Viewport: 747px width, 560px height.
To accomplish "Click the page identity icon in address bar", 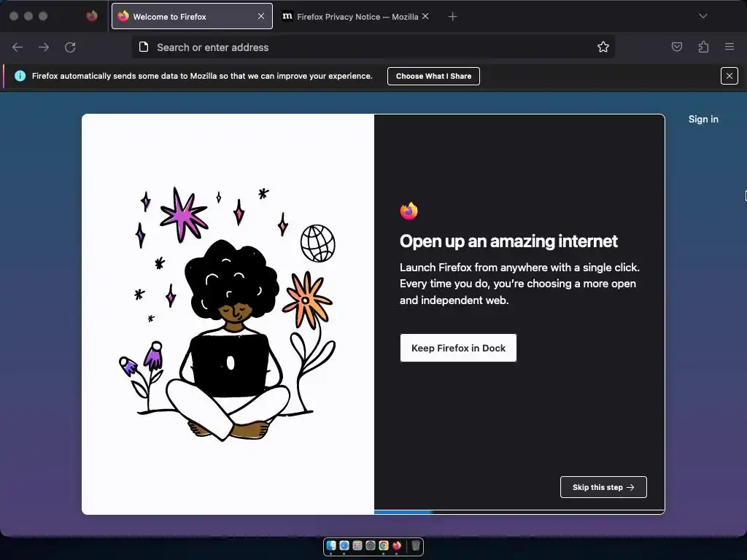I will click(144, 47).
